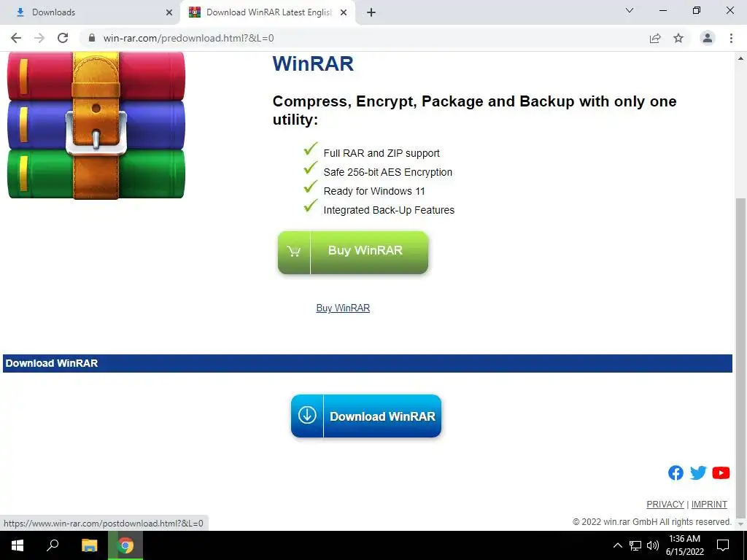Open the Facebook social icon

click(x=676, y=472)
